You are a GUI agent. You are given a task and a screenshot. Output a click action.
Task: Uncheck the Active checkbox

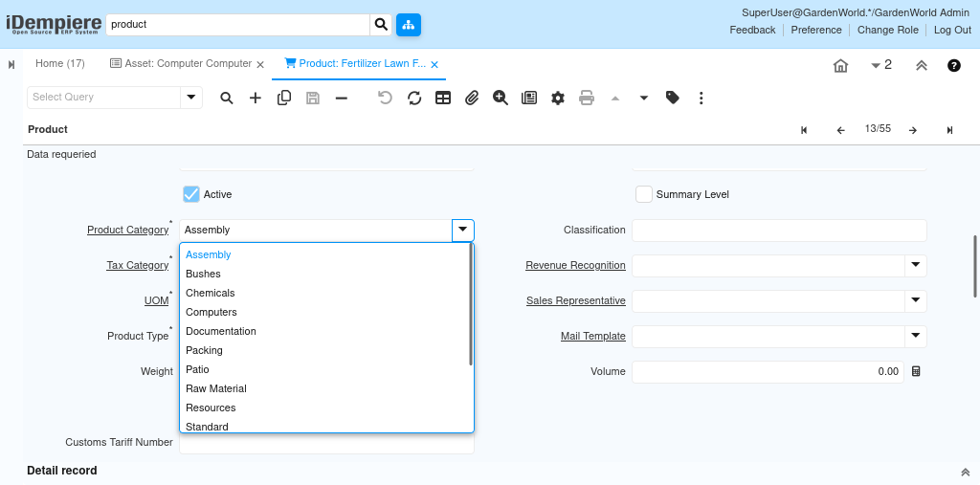191,194
